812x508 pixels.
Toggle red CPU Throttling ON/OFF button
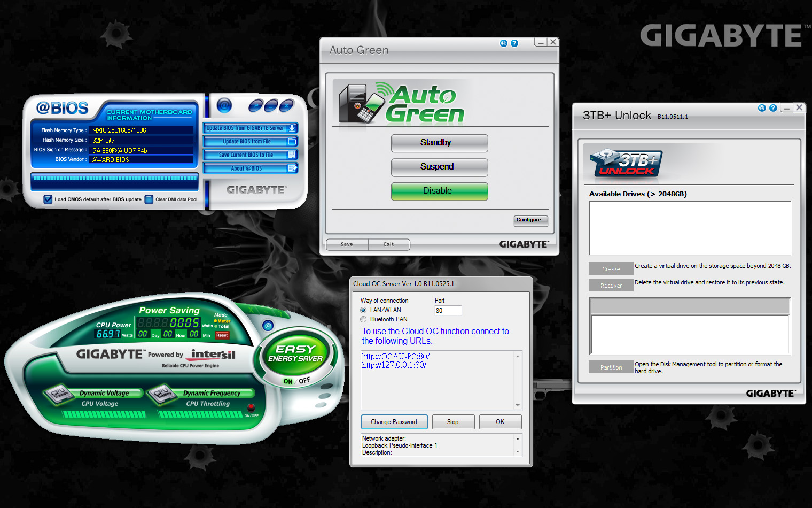coord(251,407)
